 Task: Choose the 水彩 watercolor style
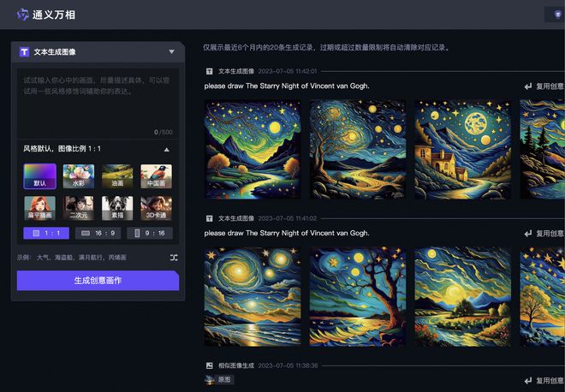79,176
